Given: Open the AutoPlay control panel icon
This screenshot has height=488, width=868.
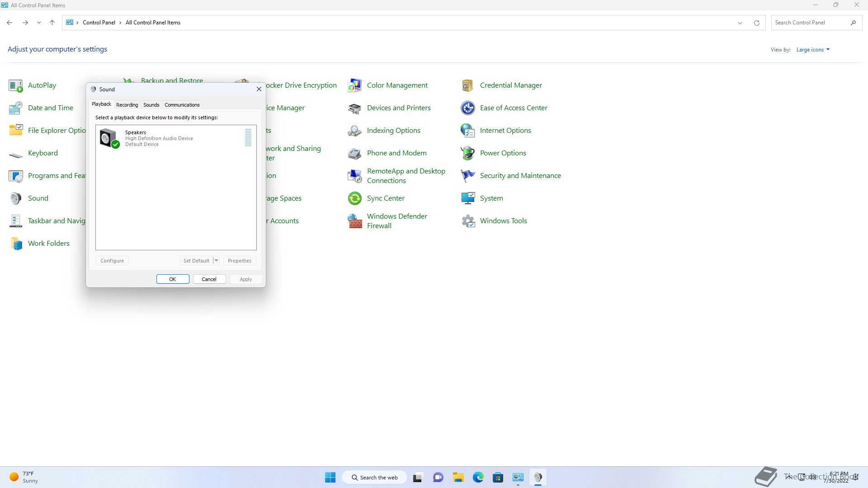Looking at the screenshot, I should pos(16,85).
